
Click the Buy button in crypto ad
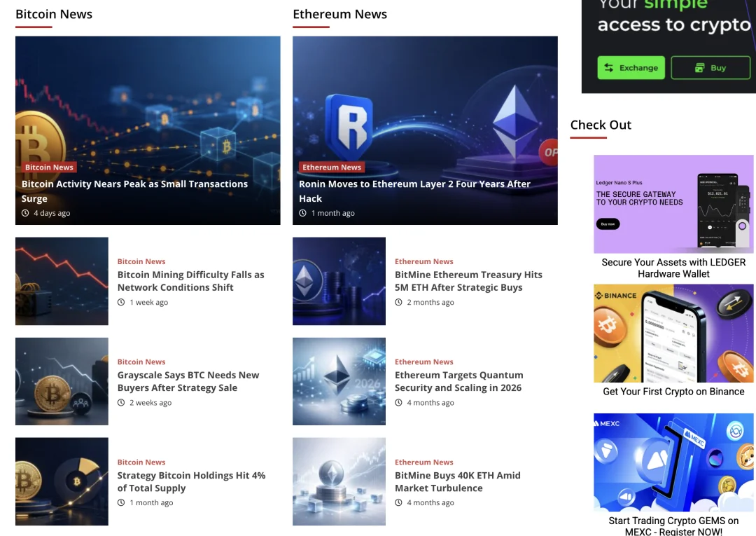pos(710,67)
